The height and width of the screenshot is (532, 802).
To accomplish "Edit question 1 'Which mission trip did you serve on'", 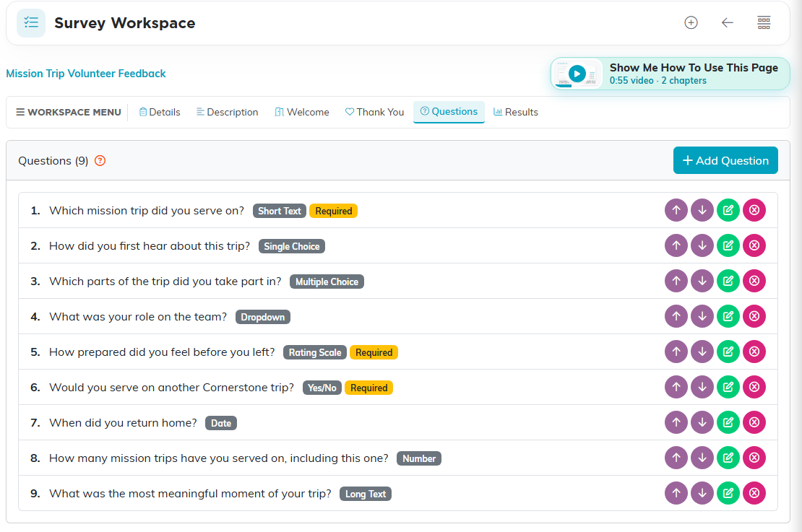I will click(728, 210).
